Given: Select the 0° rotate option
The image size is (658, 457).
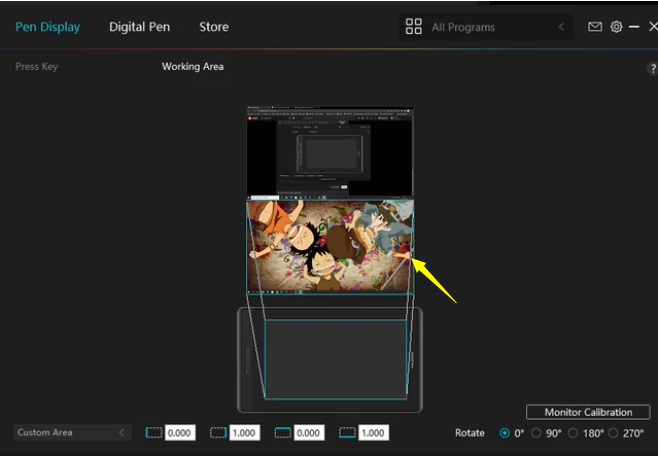Looking at the screenshot, I should [x=505, y=433].
